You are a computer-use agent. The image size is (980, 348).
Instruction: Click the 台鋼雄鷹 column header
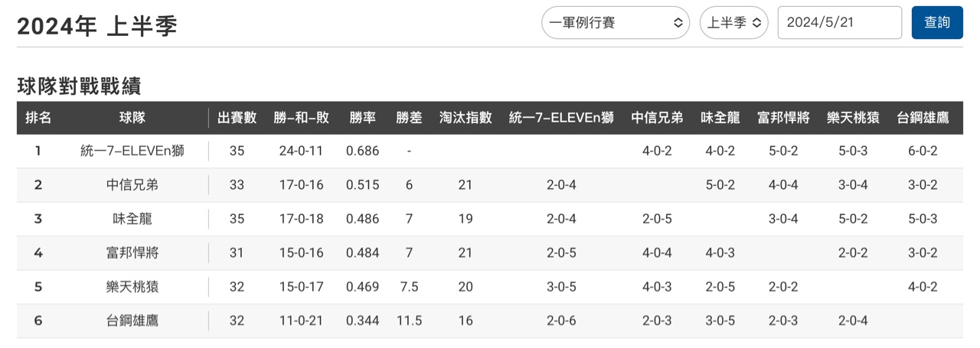pos(923,118)
